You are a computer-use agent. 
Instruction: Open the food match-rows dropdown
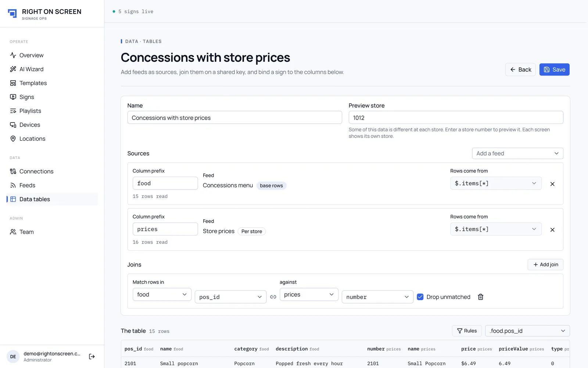tap(162, 294)
